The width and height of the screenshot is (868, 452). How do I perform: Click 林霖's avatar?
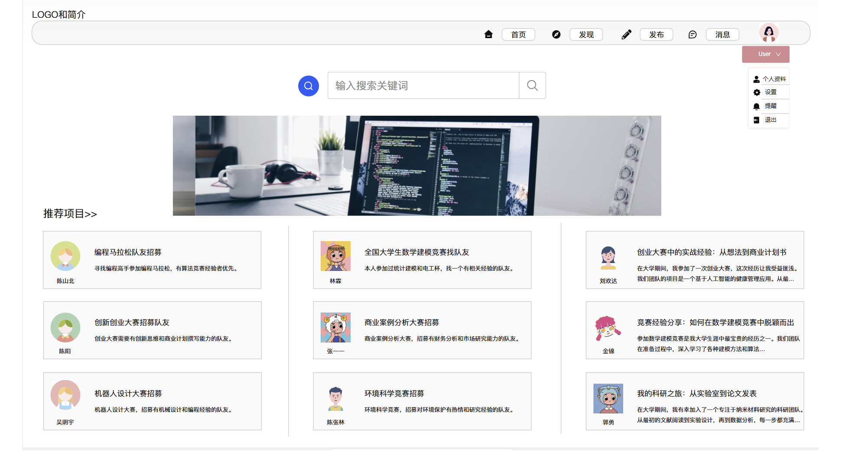(335, 256)
